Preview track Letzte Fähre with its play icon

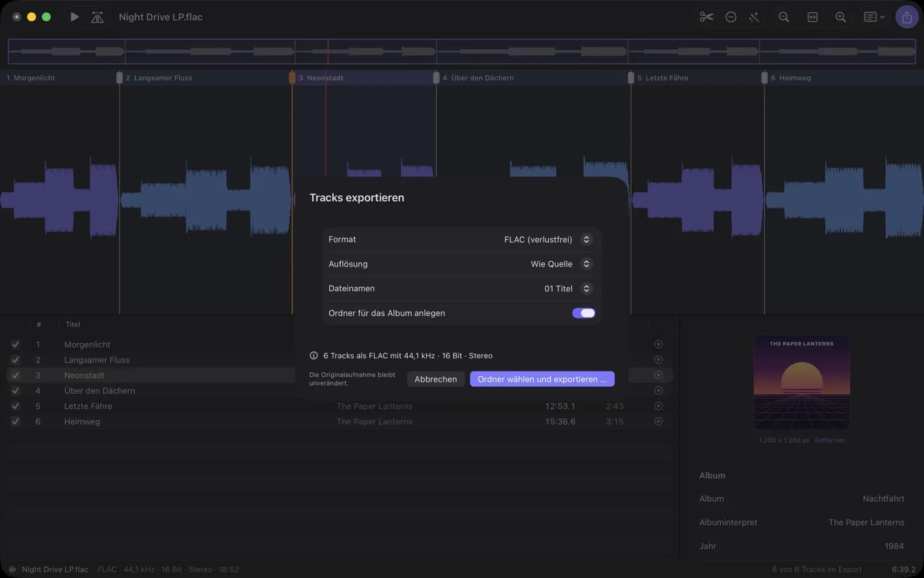[658, 406]
